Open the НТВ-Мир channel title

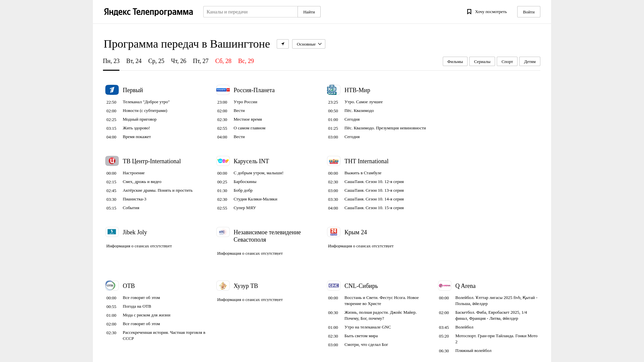point(357,90)
